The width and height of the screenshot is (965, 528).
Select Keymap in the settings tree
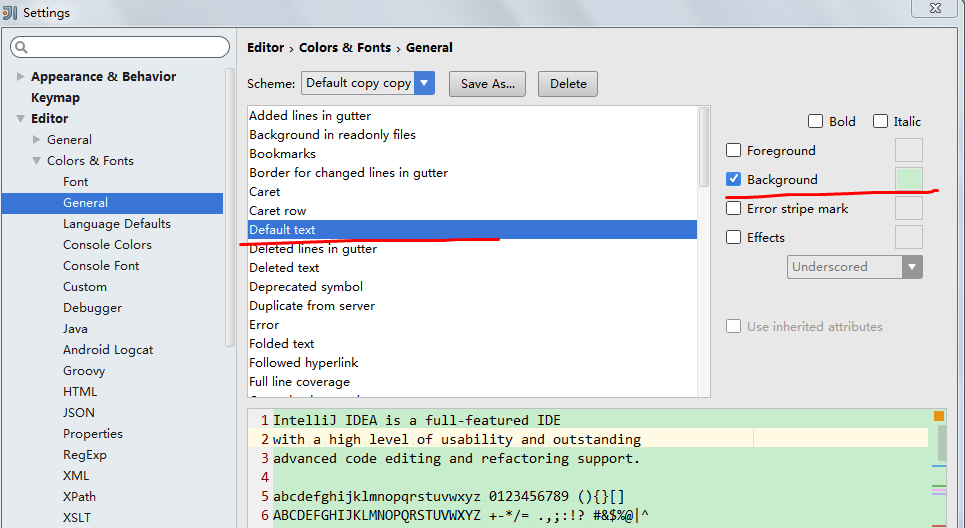pyautogui.click(x=55, y=97)
